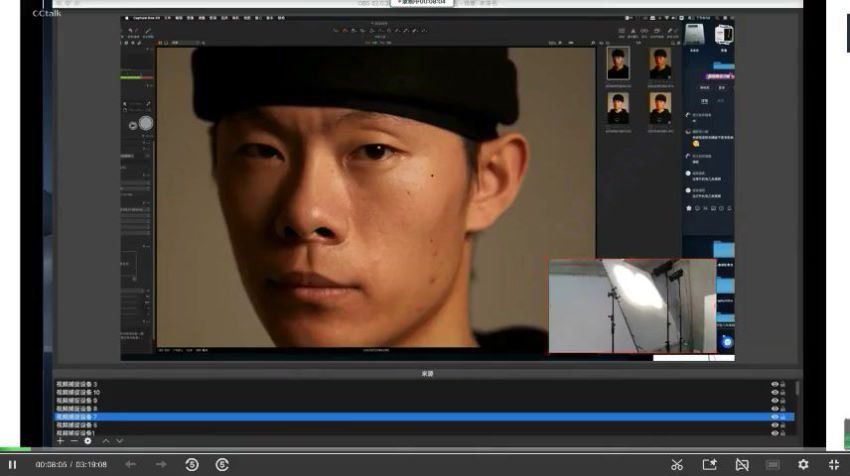Select source row 视频捕捉设备 9
This screenshot has width=850, height=476.
coord(424,401)
